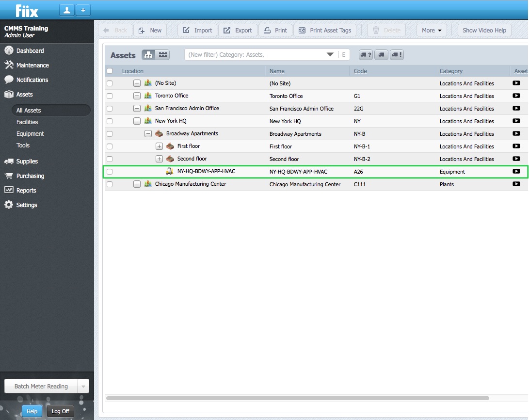
Task: Collapse the Broadway Apartments node
Action: point(148,133)
